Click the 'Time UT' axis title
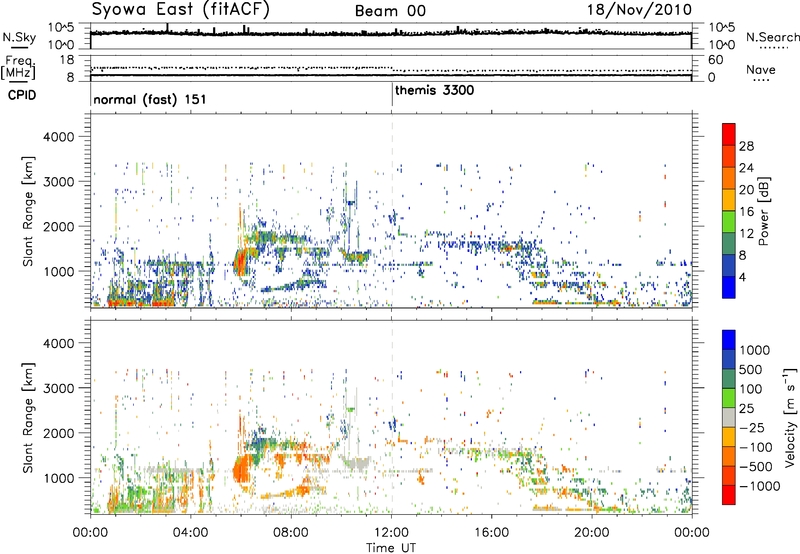The width and height of the screenshot is (800, 554). [391, 548]
